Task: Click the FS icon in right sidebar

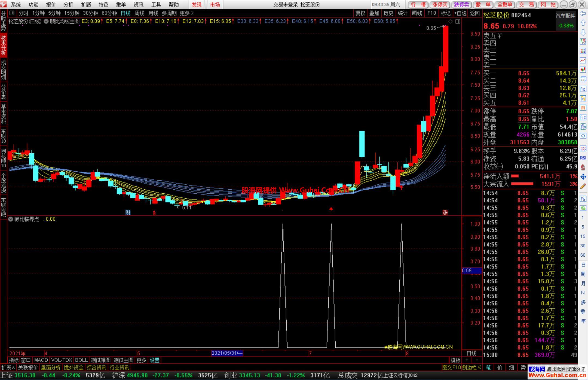Action: click(x=583, y=199)
